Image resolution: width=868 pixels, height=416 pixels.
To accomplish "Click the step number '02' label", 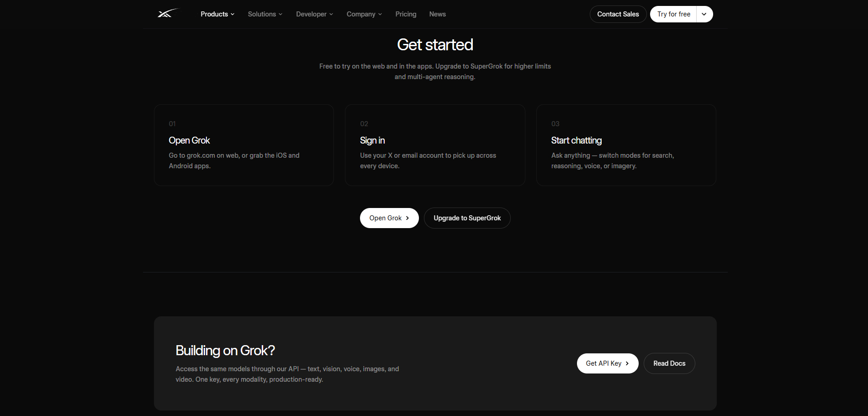I will click(x=364, y=124).
